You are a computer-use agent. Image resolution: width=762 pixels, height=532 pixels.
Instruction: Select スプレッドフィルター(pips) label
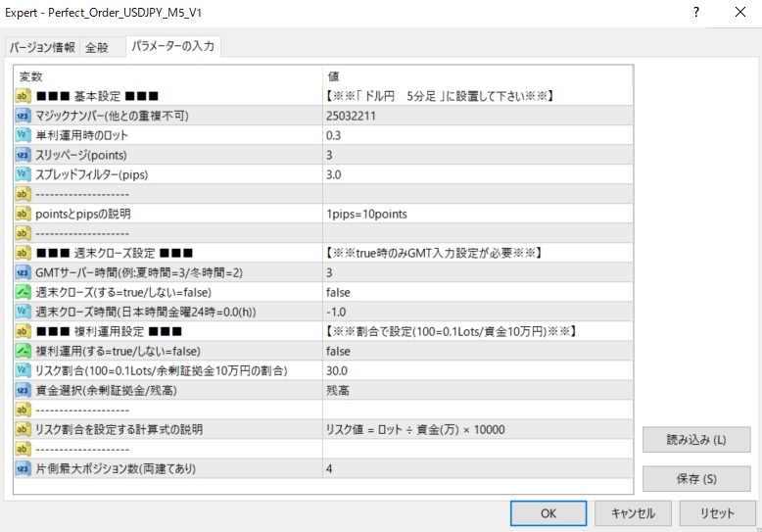tap(91, 174)
